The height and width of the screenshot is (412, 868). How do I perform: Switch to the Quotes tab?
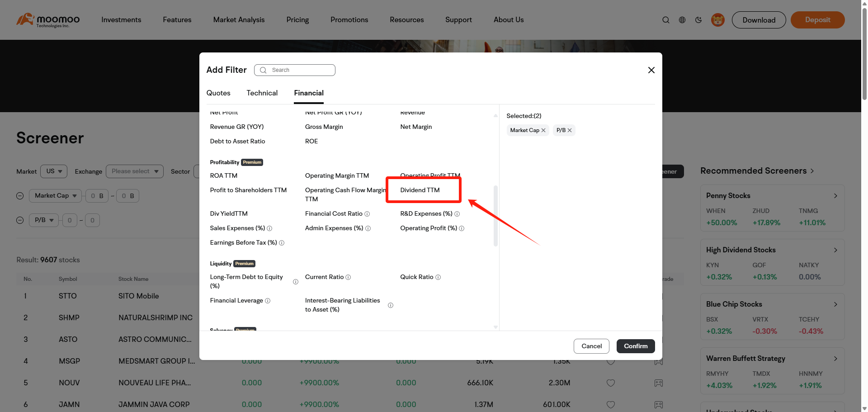pyautogui.click(x=218, y=93)
